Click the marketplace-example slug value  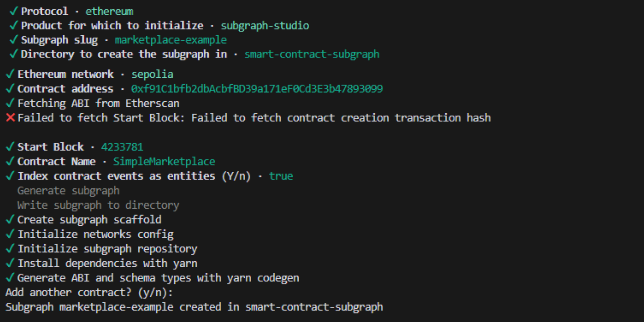[x=171, y=40]
